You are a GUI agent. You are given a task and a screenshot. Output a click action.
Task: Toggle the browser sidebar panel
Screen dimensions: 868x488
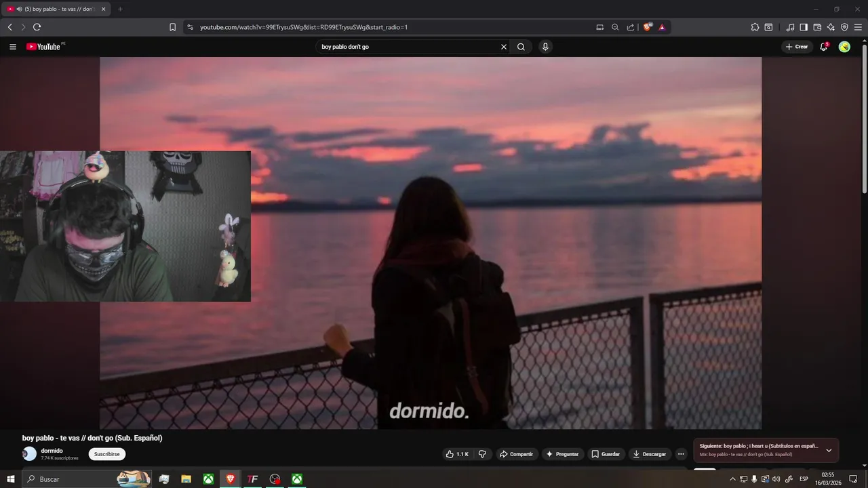tap(804, 27)
